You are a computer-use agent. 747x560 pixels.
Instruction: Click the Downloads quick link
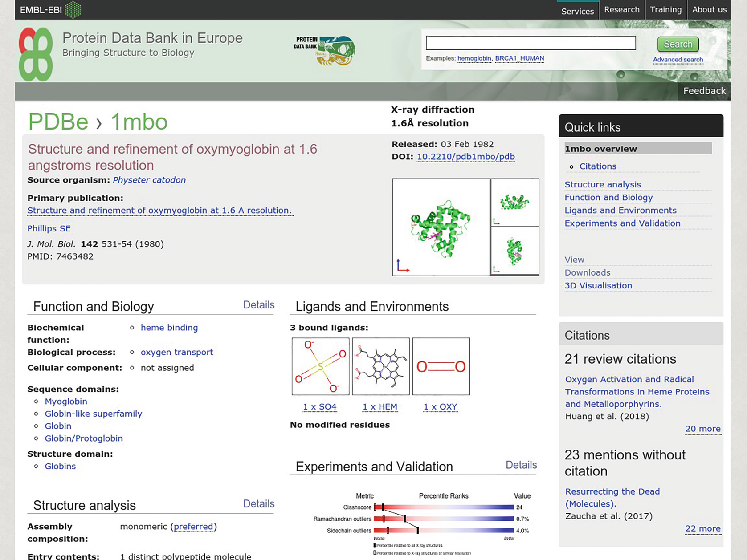coord(588,272)
